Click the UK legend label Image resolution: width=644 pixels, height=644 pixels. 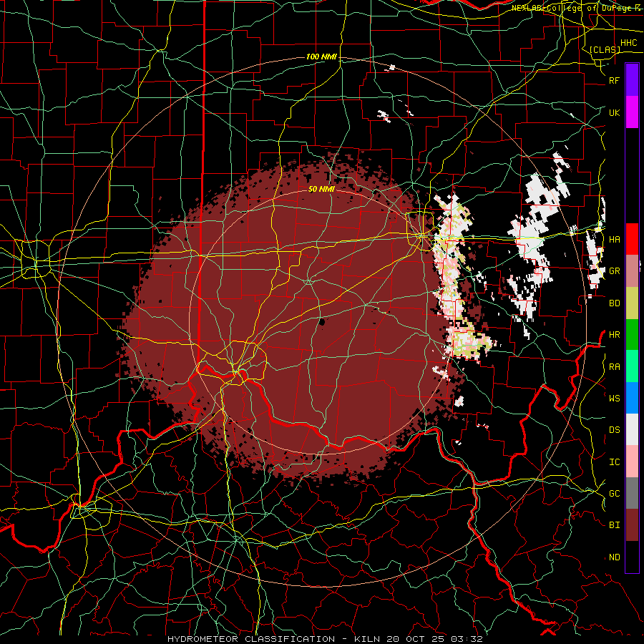pyautogui.click(x=614, y=112)
